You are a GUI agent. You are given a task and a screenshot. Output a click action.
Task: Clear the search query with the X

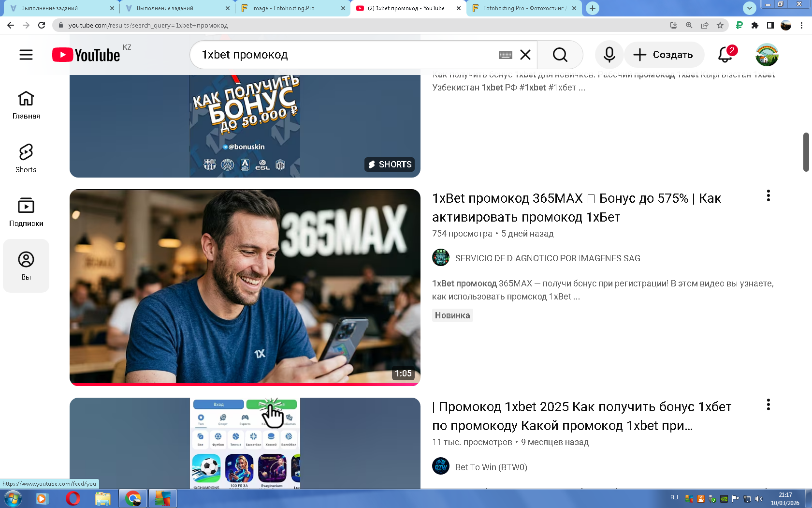coord(525,55)
